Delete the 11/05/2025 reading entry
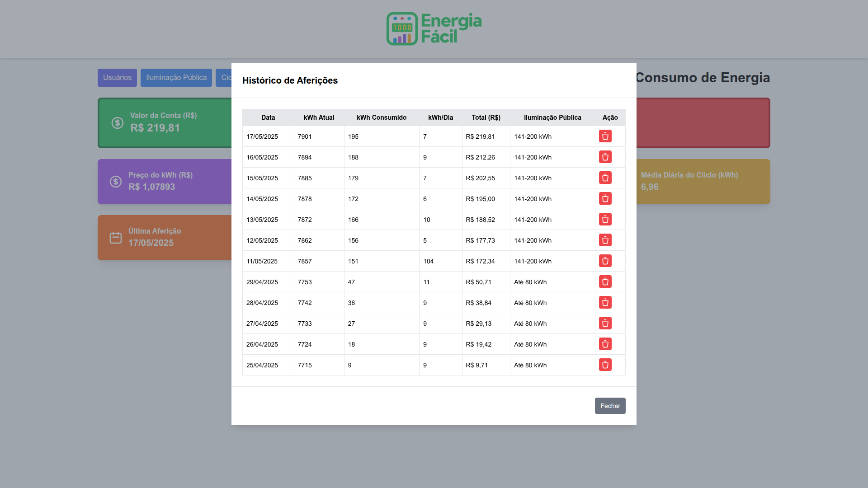 pyautogui.click(x=605, y=261)
